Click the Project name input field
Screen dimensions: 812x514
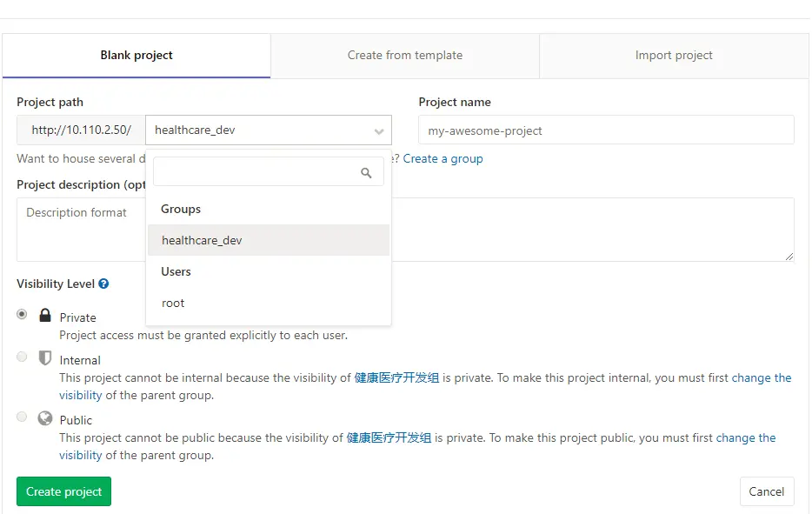click(605, 130)
